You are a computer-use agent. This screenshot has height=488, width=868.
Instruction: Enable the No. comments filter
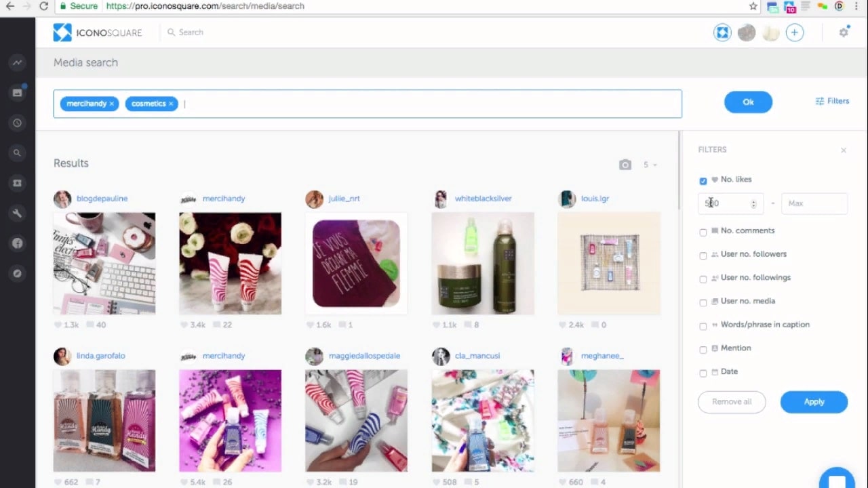coord(703,232)
